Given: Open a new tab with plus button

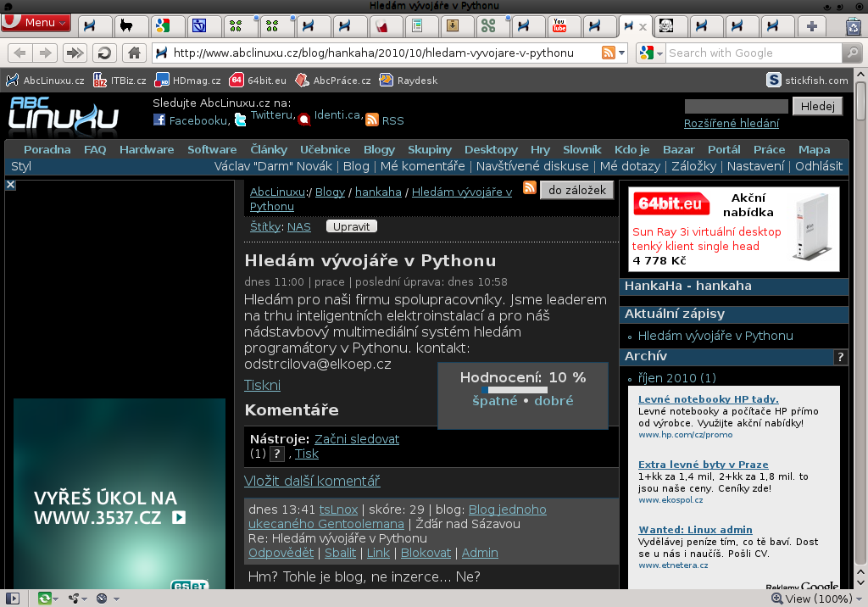Looking at the screenshot, I should (811, 26).
